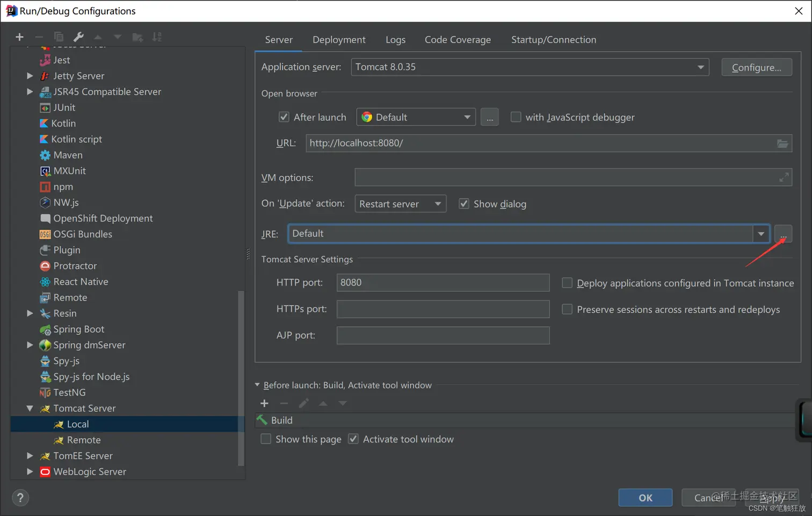The width and height of the screenshot is (812, 516).
Task: Open the Startup/Connection tab
Action: (x=554, y=40)
